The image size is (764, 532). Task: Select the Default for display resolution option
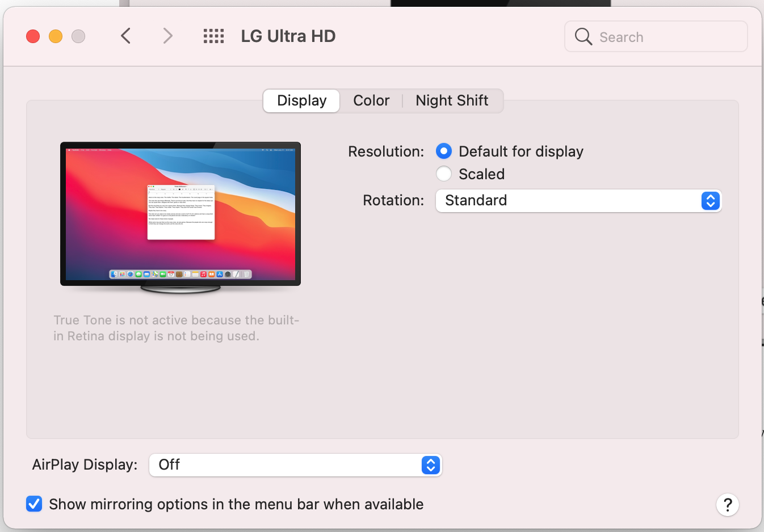(x=444, y=151)
